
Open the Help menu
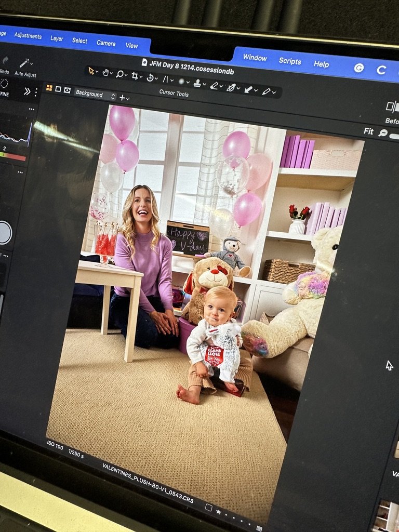click(x=321, y=64)
